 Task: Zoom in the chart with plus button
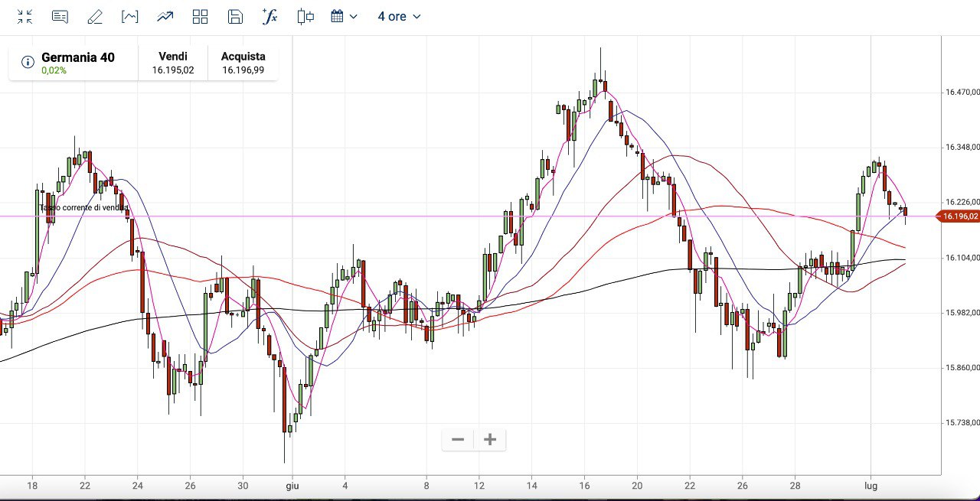[490, 440]
